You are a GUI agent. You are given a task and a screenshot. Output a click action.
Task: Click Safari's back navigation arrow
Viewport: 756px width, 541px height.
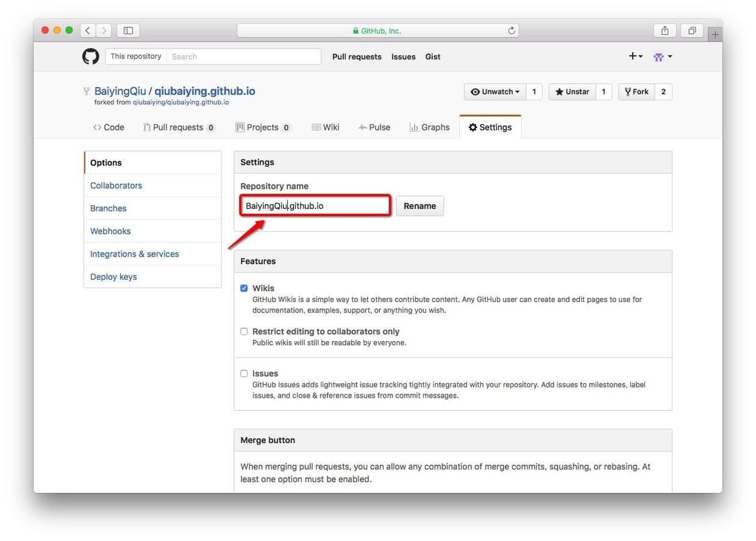coord(88,30)
